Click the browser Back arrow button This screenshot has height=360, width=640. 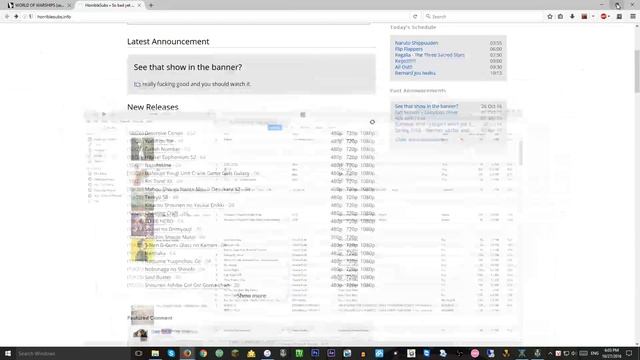(x=7, y=16)
